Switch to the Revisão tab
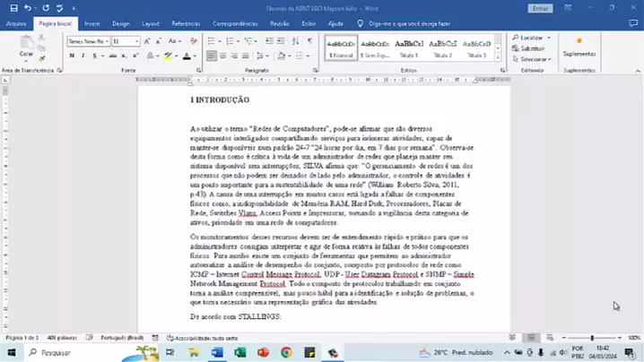 280,24
